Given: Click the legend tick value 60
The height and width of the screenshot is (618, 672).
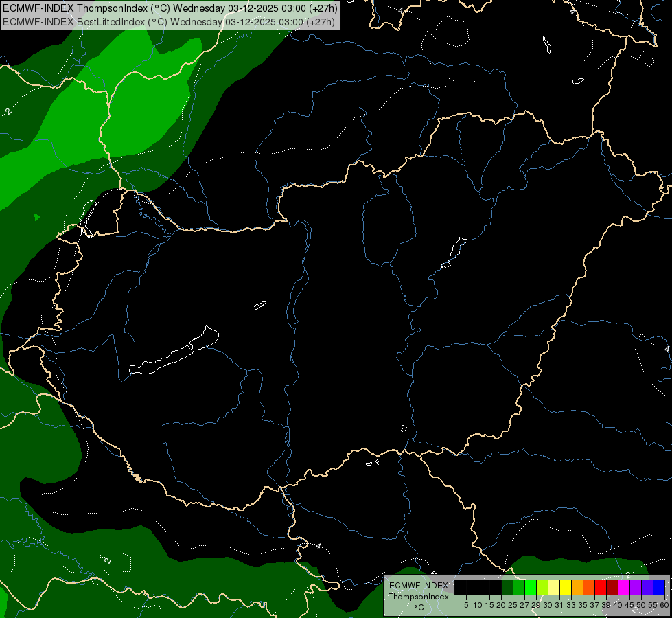Looking at the screenshot, I should (664, 605).
